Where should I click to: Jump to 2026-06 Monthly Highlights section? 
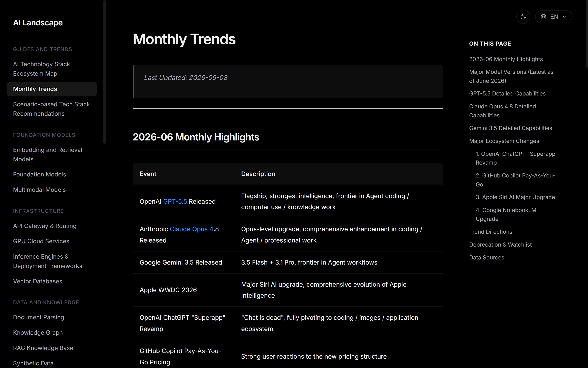coord(506,59)
